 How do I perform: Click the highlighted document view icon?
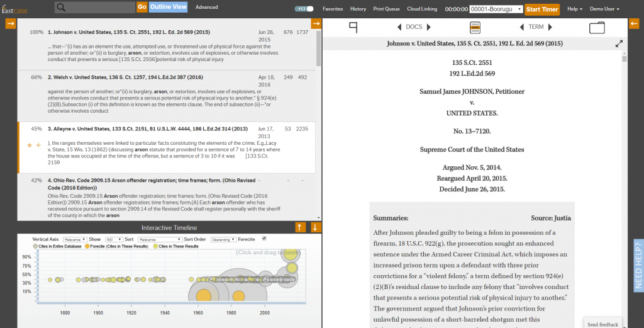click(x=475, y=27)
